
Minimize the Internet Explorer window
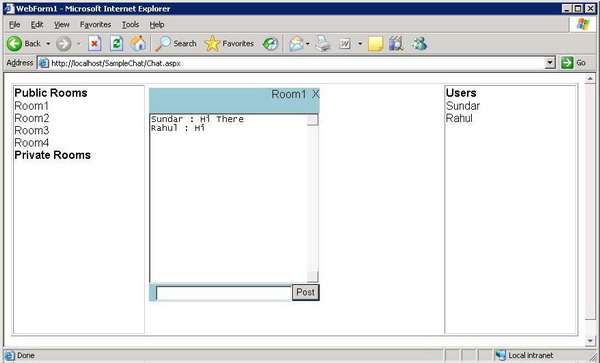(x=568, y=8)
